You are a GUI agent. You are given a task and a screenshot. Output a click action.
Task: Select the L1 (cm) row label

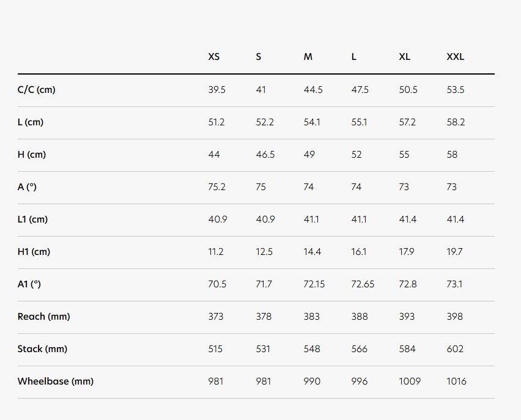[x=32, y=219]
